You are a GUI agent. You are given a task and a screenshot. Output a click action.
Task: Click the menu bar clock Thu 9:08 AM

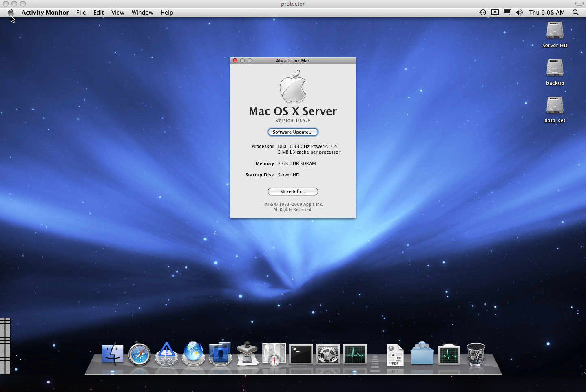click(x=546, y=12)
